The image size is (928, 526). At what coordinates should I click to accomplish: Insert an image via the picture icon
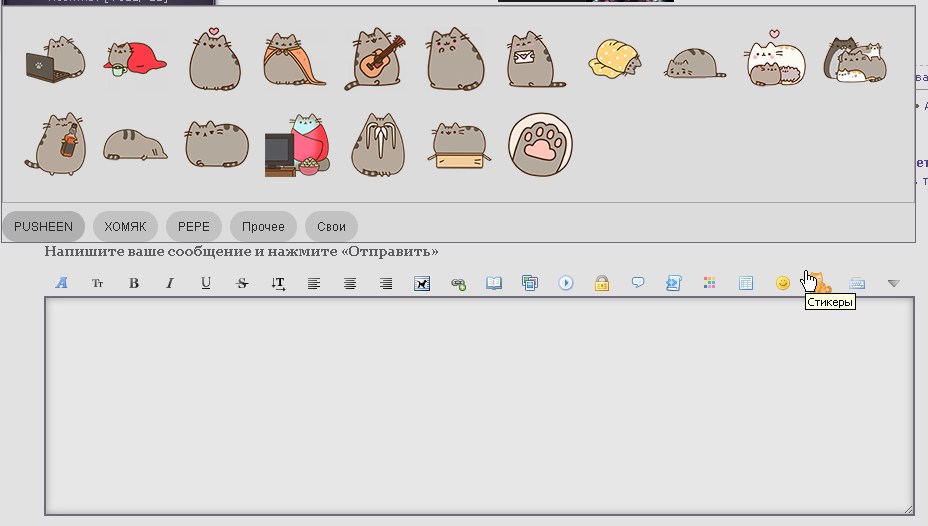coord(422,283)
